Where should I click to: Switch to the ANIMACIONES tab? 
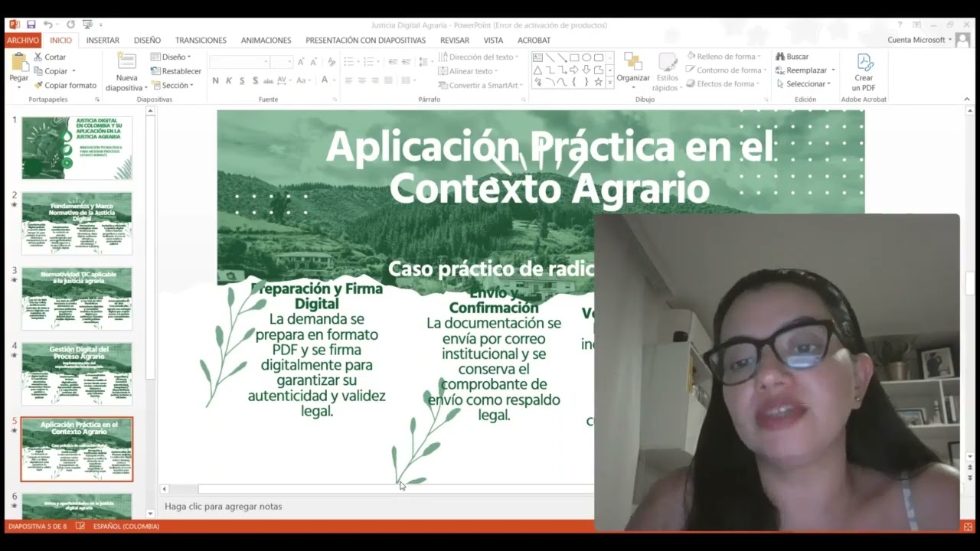(x=266, y=40)
